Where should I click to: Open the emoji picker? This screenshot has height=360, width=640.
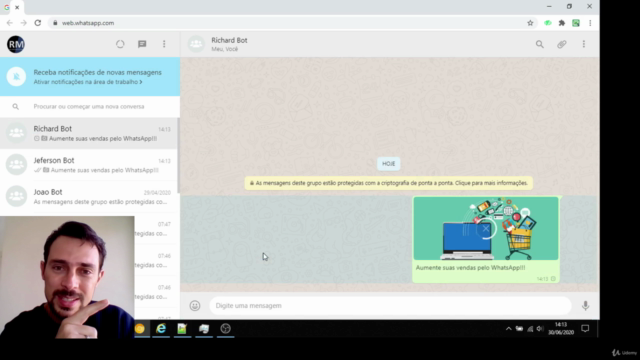coord(195,305)
